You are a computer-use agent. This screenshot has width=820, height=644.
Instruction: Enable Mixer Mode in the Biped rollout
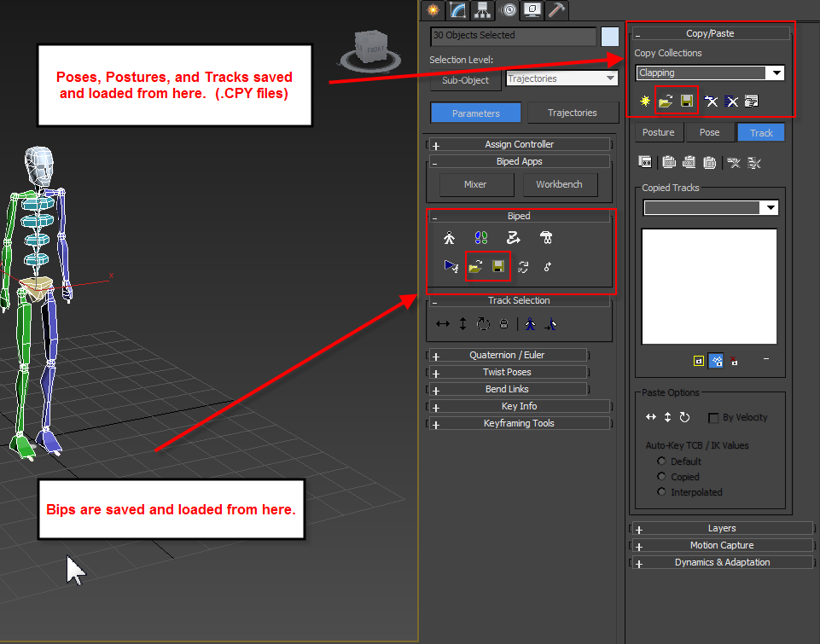pyautogui.click(x=546, y=238)
